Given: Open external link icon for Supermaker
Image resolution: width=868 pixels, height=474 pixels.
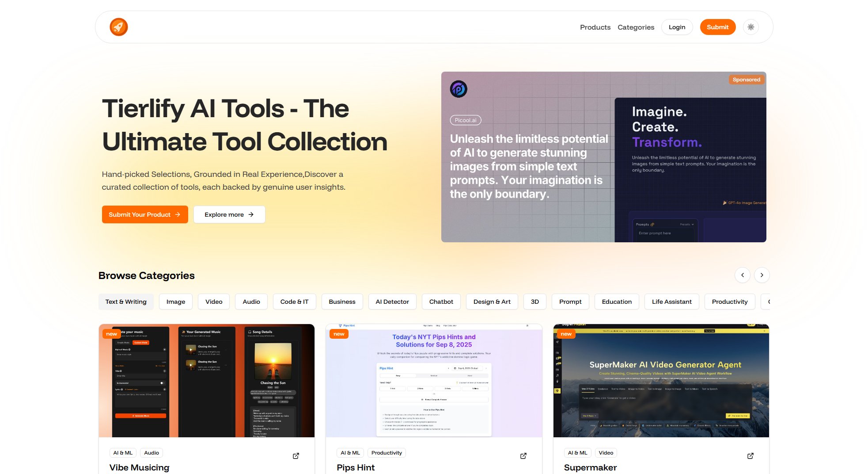Looking at the screenshot, I should coord(750,456).
